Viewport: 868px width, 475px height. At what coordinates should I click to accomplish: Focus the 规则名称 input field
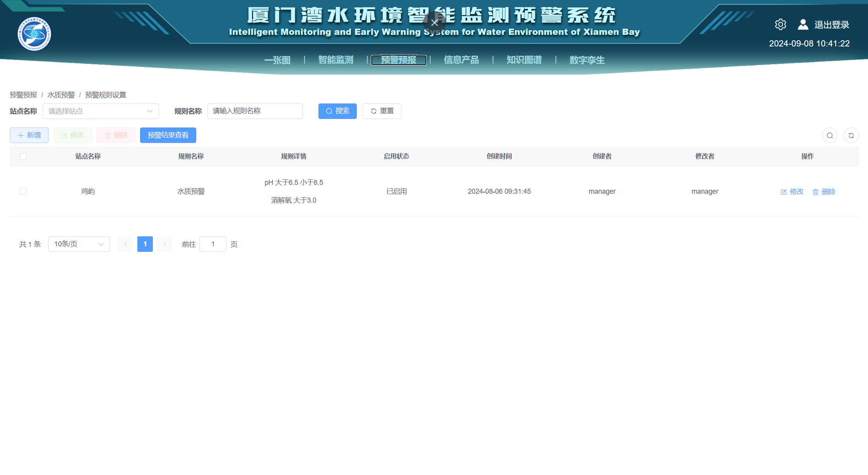[255, 111]
